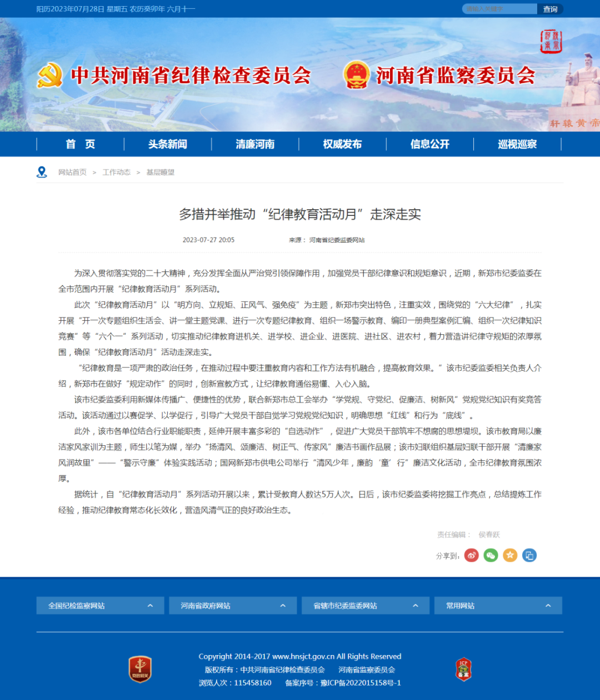Open the ICP 备案 badge icon

point(463,669)
